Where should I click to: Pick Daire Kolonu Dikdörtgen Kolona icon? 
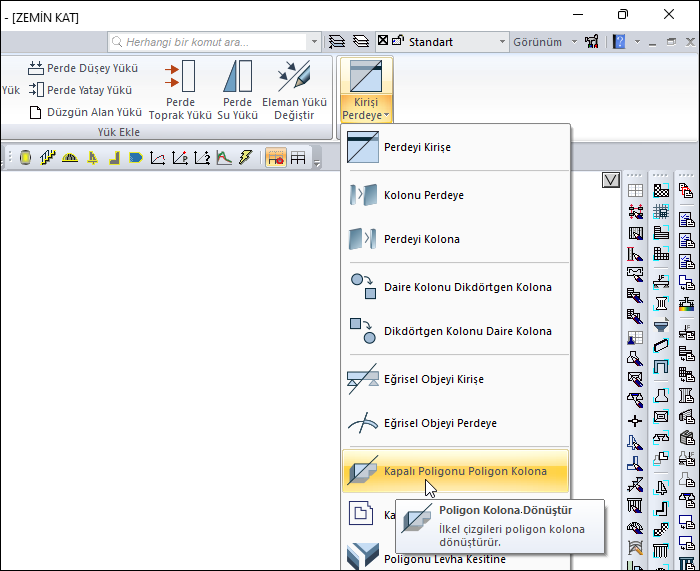tap(361, 287)
